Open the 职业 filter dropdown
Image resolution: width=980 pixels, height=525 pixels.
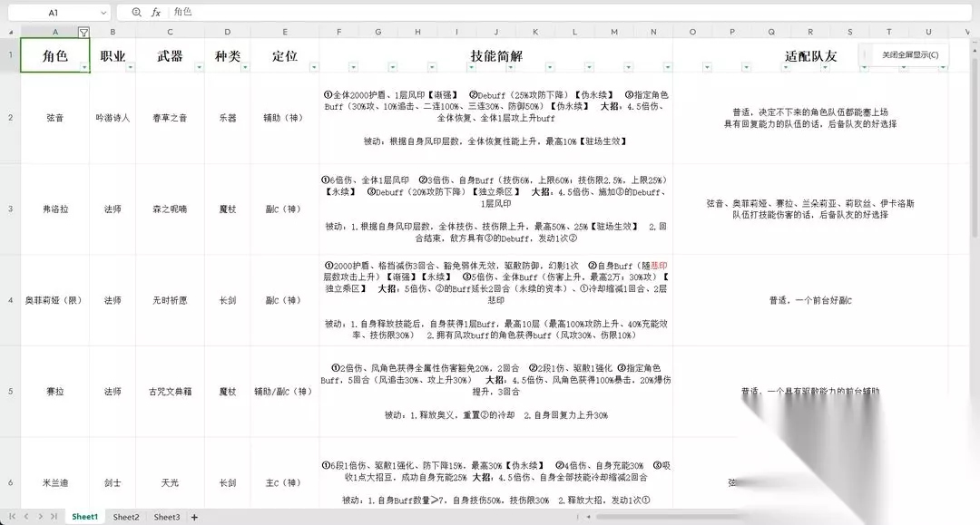130,67
